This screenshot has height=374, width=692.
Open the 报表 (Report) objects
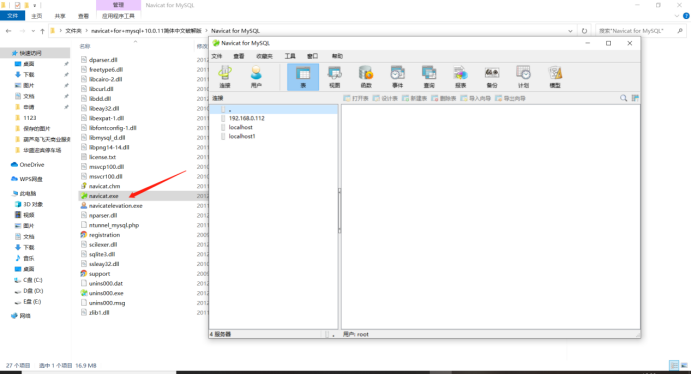pos(460,77)
